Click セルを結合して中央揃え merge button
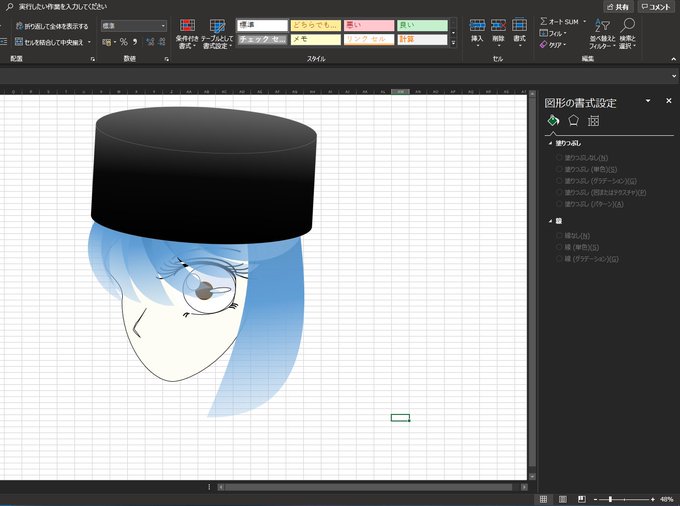 49,42
